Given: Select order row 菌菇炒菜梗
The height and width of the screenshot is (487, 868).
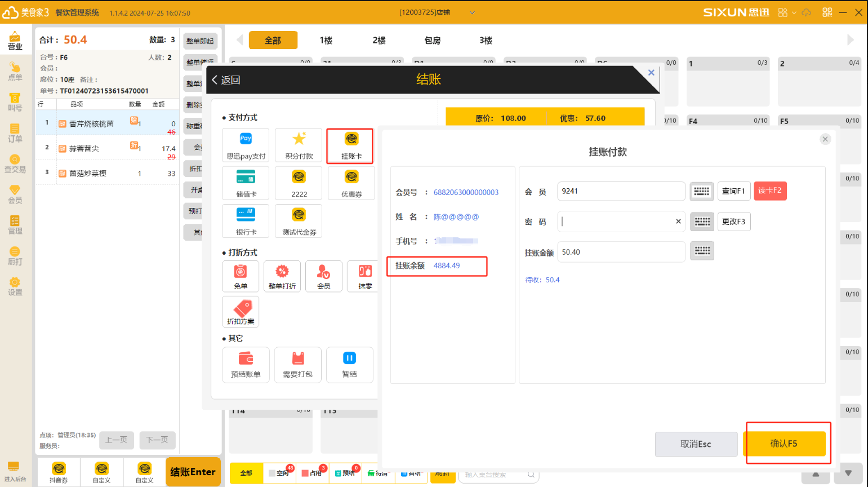Looking at the screenshot, I should (107, 173).
